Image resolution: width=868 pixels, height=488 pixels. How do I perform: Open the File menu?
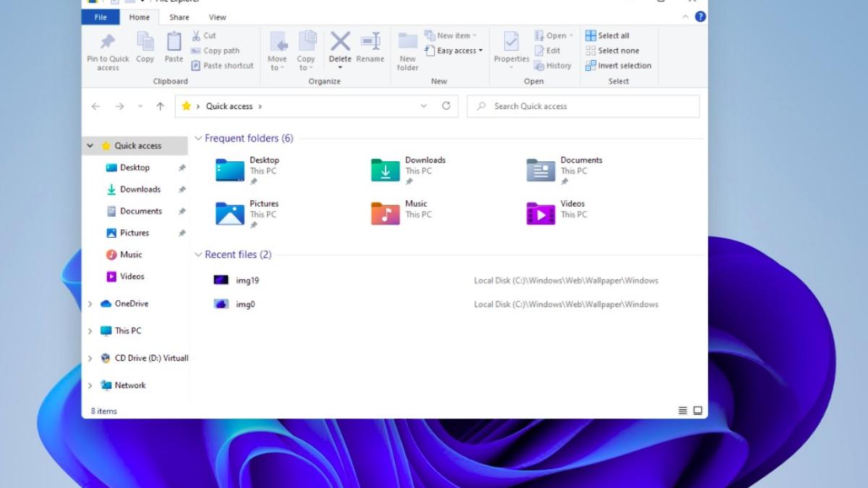(x=100, y=17)
